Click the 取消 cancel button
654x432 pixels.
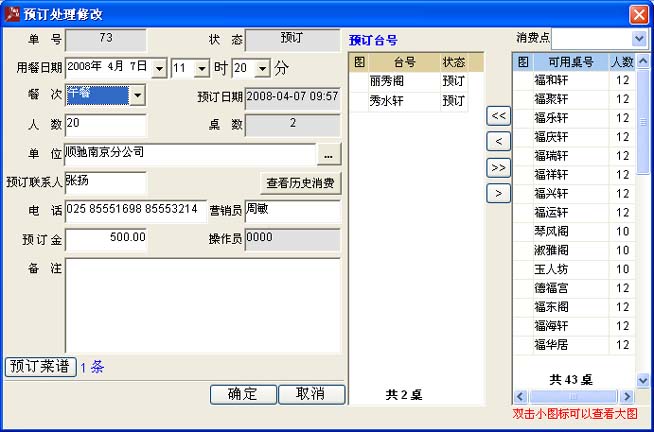(x=310, y=394)
